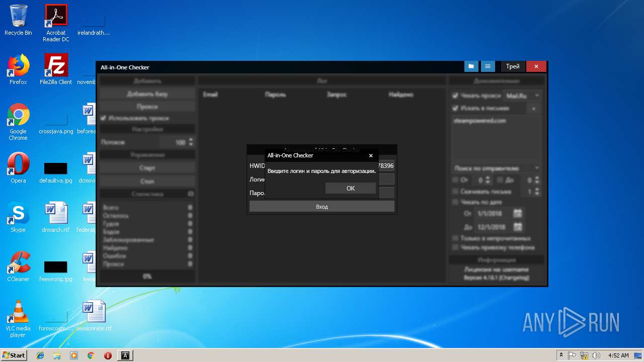Select the CCleaner desktop icon
644x362 pixels.
pyautogui.click(x=18, y=266)
